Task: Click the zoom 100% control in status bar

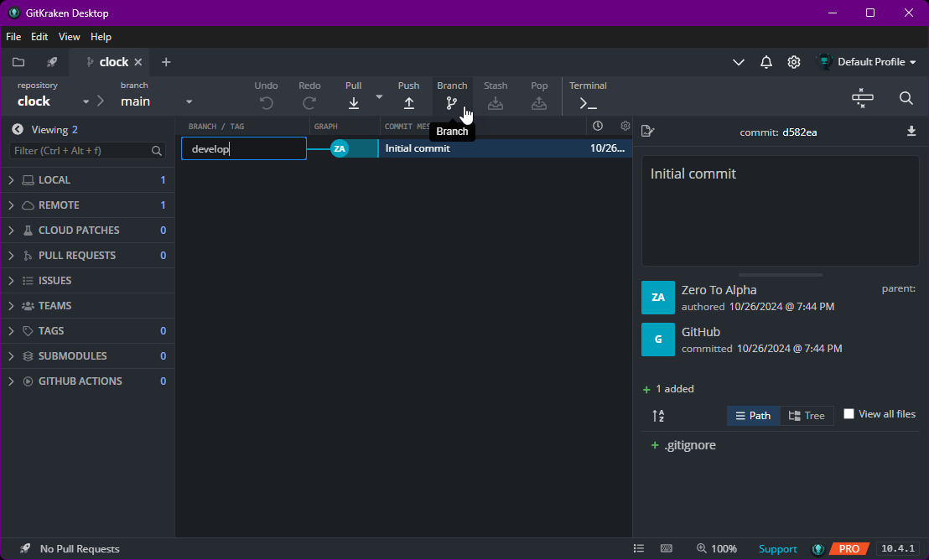Action: (x=716, y=549)
